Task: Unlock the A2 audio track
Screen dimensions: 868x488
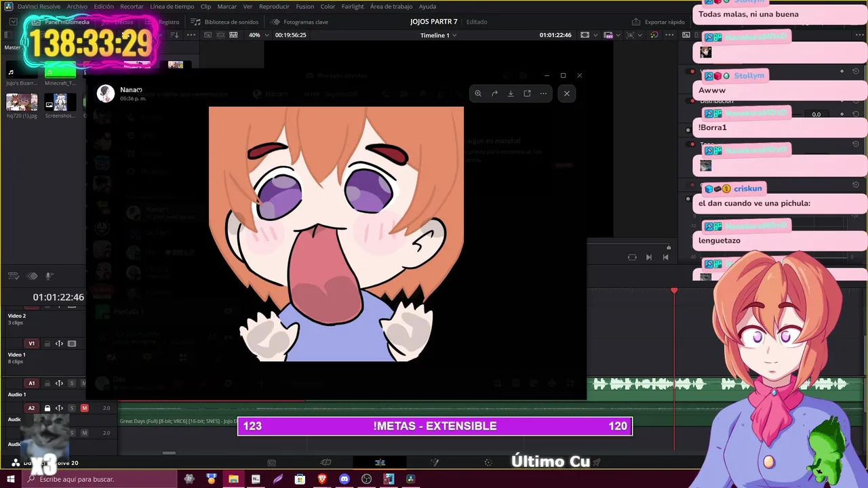Action: pos(47,408)
